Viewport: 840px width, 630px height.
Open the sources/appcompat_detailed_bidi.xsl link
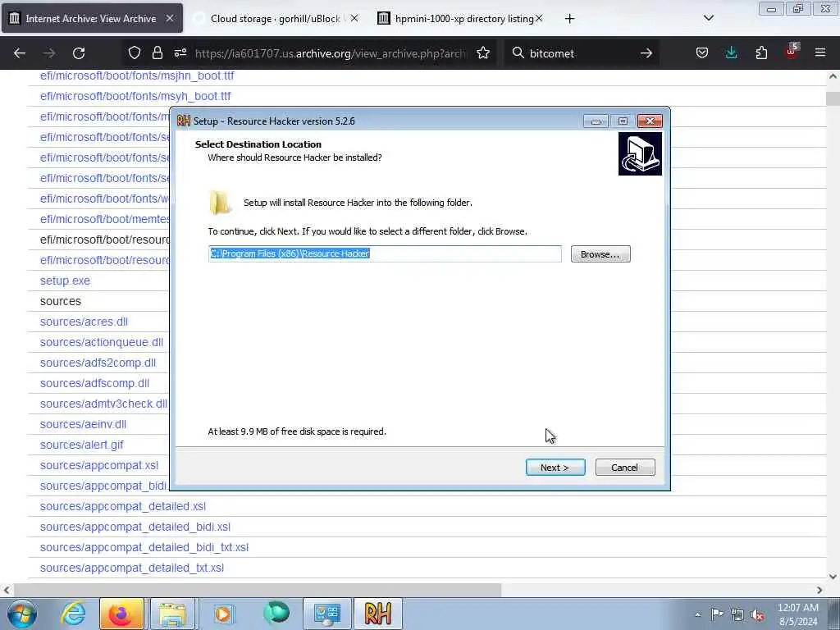click(135, 527)
